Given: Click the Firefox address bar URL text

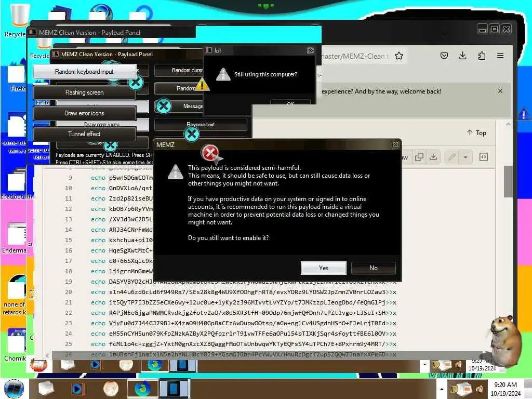Looking at the screenshot, I should pos(355,56).
